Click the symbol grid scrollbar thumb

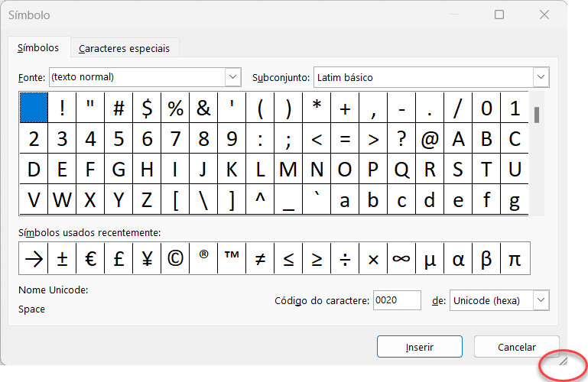(537, 115)
